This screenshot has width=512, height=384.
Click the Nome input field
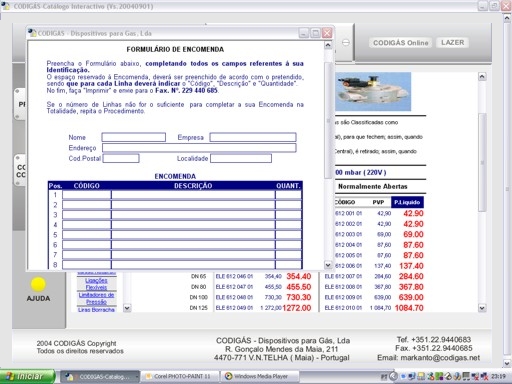point(134,137)
